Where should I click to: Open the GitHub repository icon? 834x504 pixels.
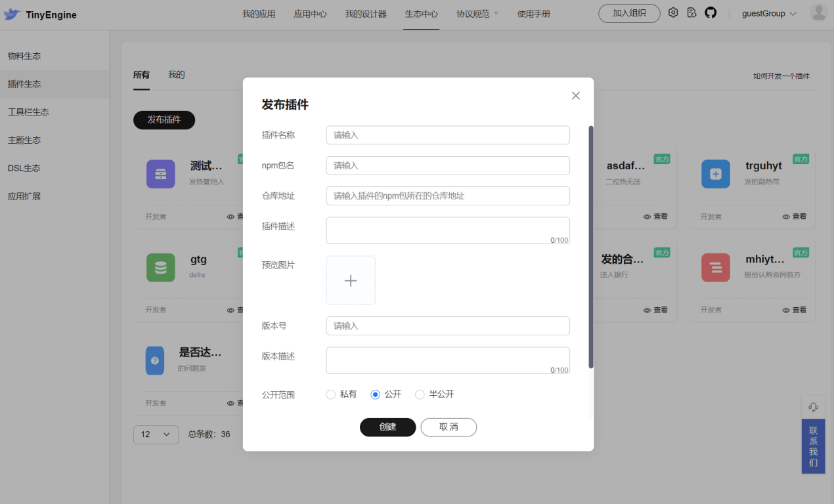(x=711, y=12)
